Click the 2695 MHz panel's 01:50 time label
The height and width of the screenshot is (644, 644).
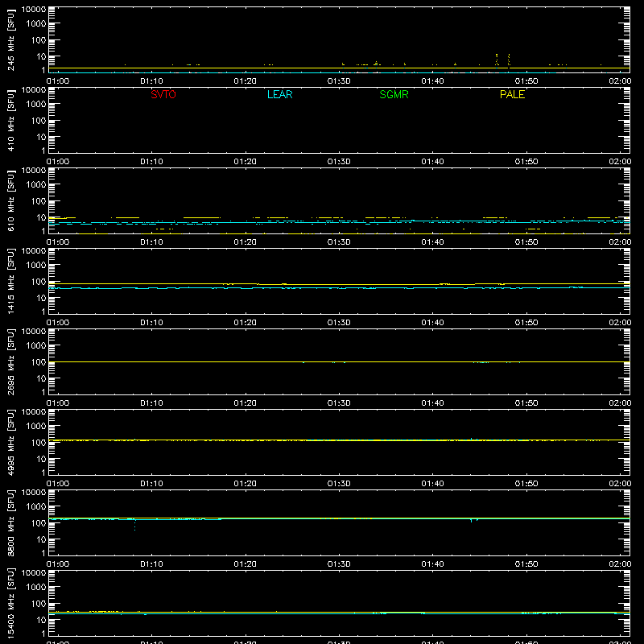pos(526,403)
